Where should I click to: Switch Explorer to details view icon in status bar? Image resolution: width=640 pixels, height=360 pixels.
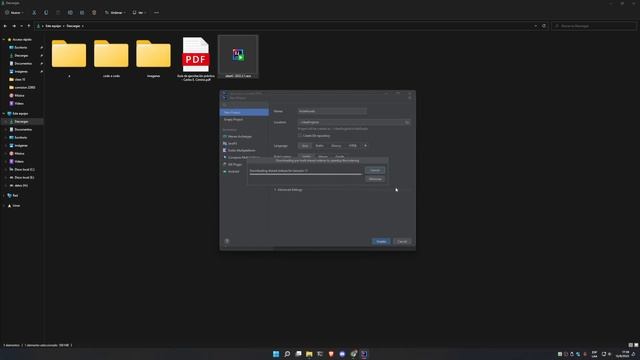pyautogui.click(x=630, y=345)
